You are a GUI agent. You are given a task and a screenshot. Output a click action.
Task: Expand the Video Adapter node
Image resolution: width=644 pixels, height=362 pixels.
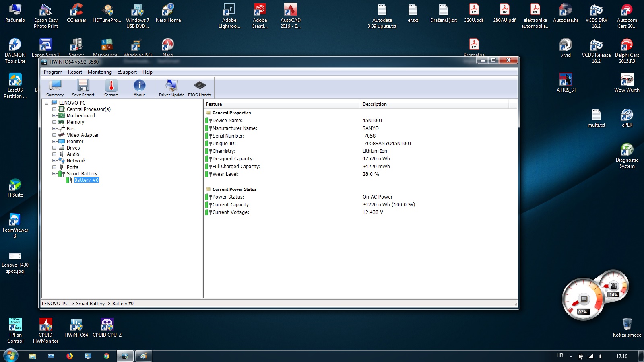[x=54, y=135]
